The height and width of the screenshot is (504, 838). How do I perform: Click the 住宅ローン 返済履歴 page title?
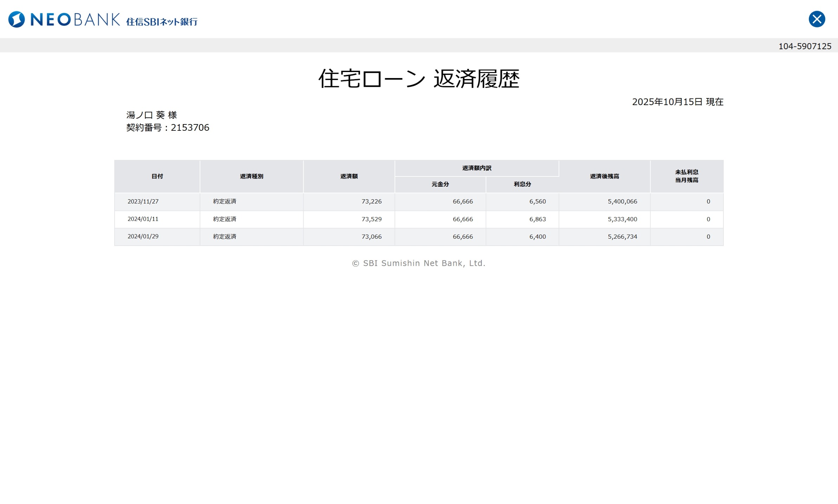(x=419, y=79)
